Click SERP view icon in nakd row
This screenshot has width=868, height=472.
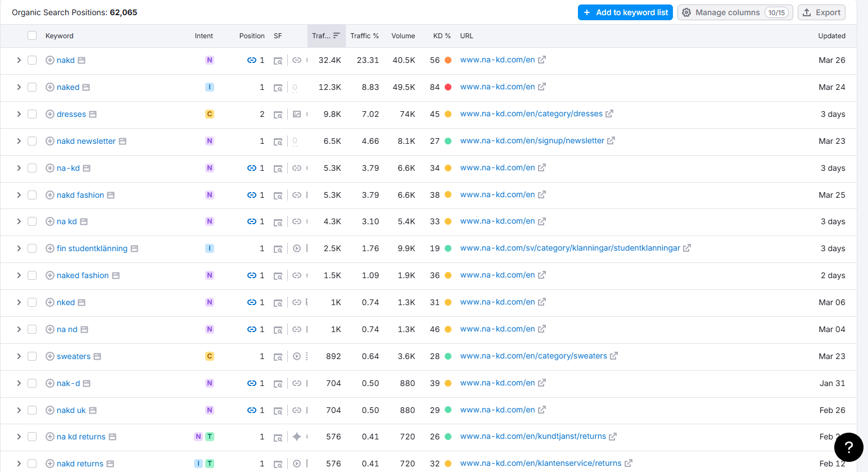(x=278, y=61)
